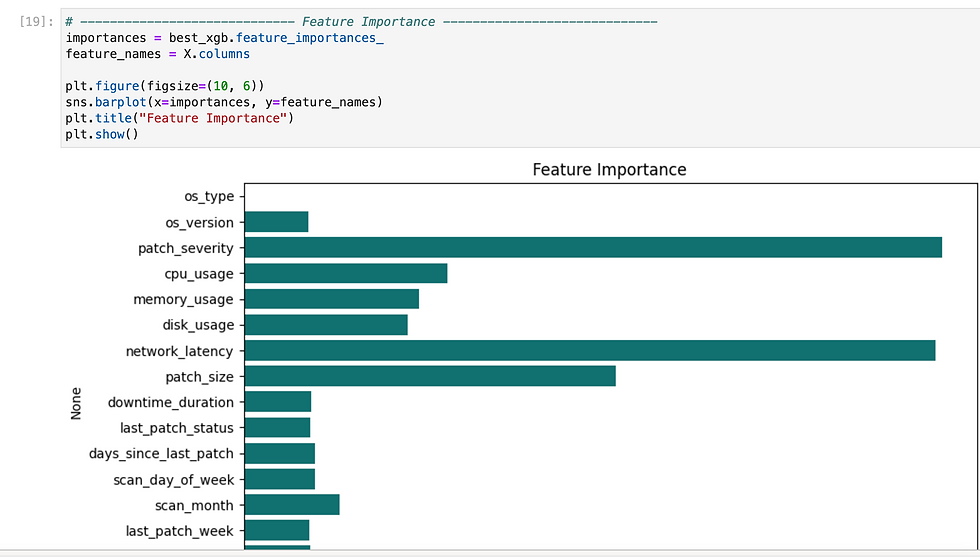Click the disk_usage axis label
Screen dimensions: 980x557
tap(198, 325)
